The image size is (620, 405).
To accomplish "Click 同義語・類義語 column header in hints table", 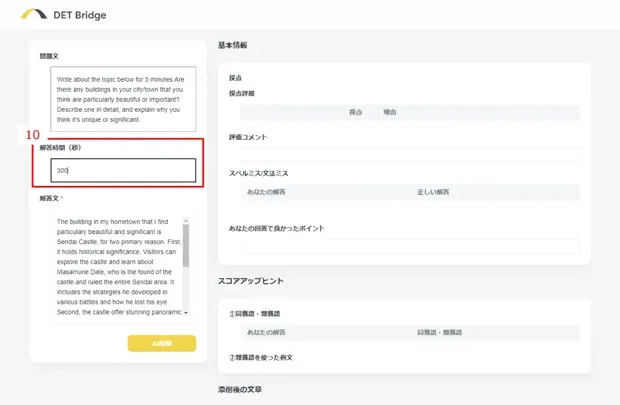I will tap(439, 332).
